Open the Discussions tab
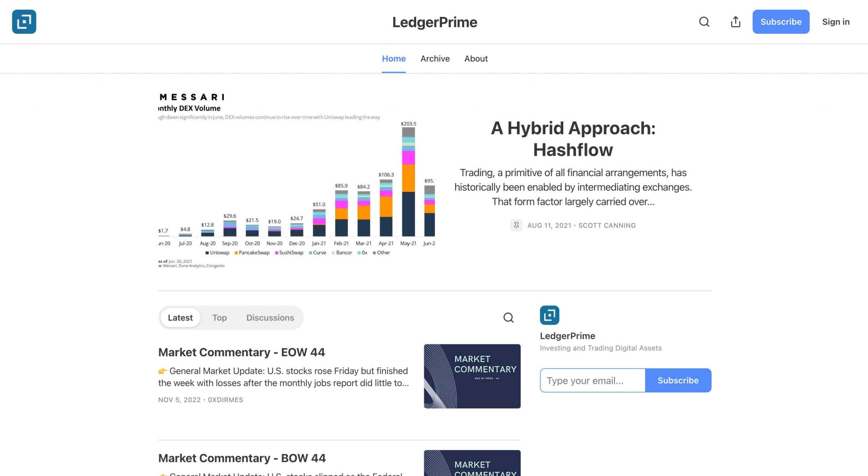The width and height of the screenshot is (868, 476). (x=270, y=318)
